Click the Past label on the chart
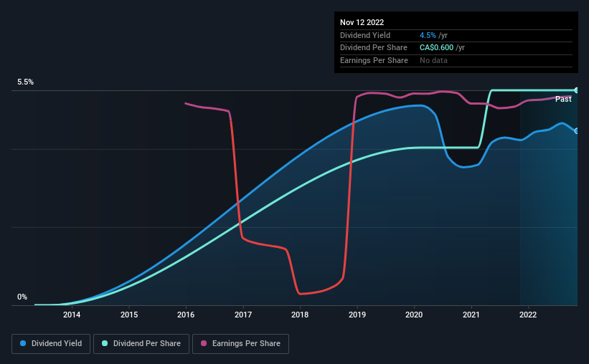Viewport: 589px width, 364px height. click(563, 99)
